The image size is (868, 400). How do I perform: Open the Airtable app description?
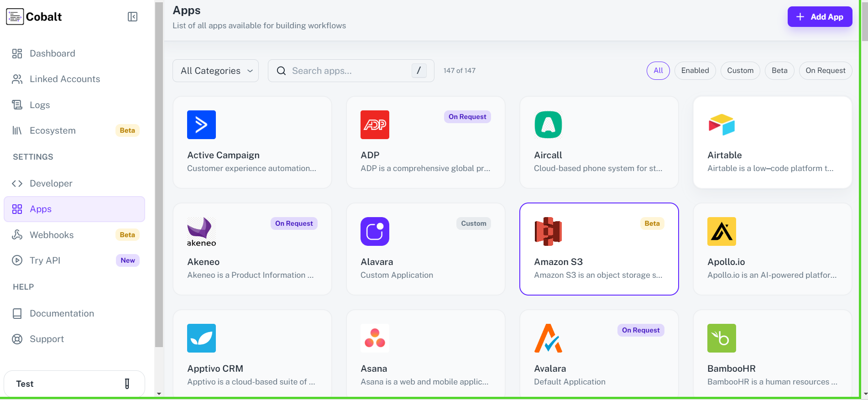click(x=770, y=169)
